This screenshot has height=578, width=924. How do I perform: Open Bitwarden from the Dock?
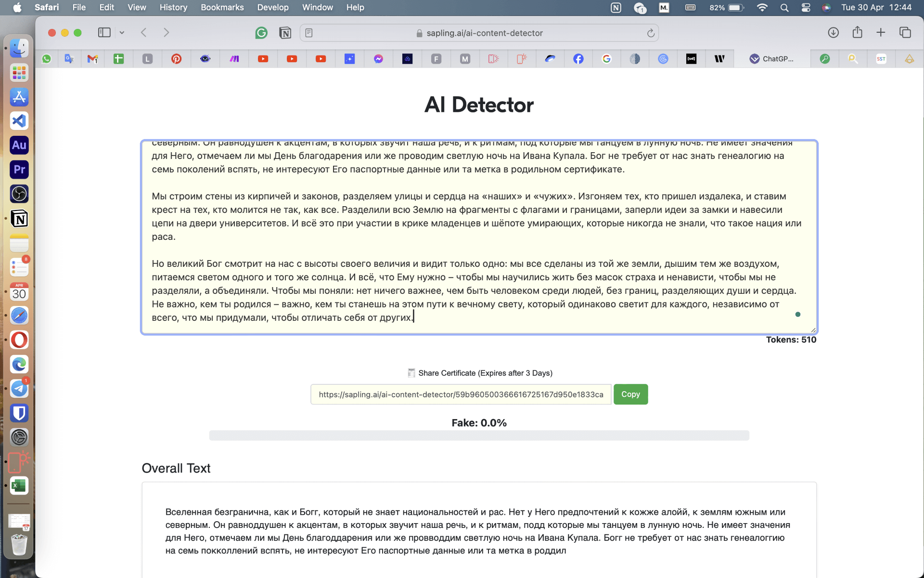click(x=19, y=413)
